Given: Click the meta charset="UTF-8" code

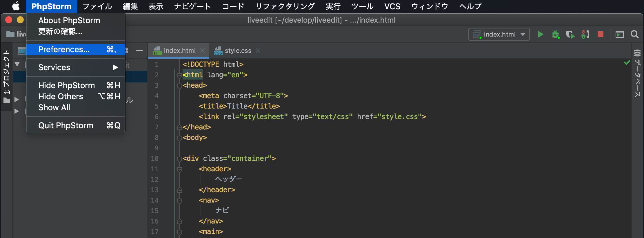Looking at the screenshot, I should pyautogui.click(x=243, y=95).
